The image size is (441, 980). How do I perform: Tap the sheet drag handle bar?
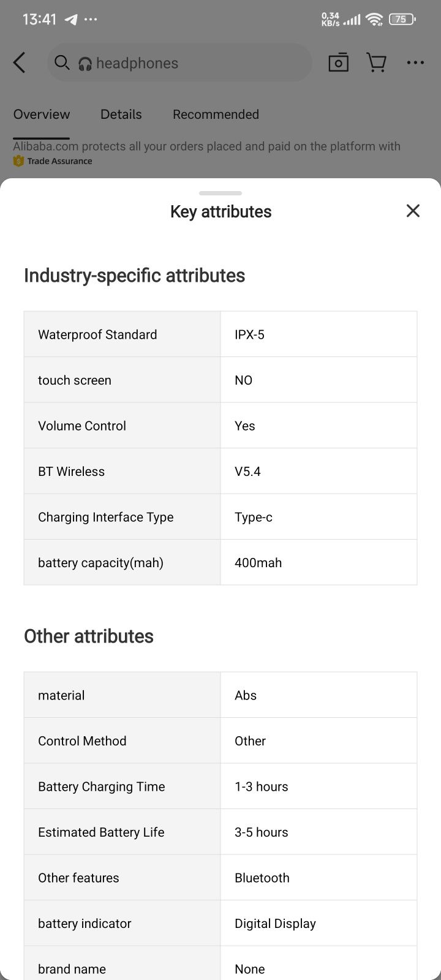pyautogui.click(x=221, y=193)
